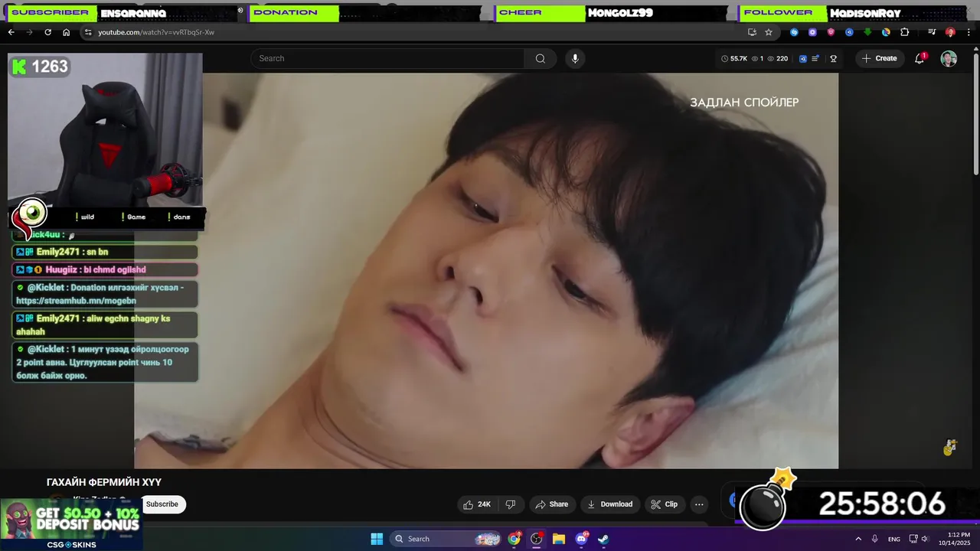Open the YouTube notifications bell
Screen dimensions: 980x551
pos(920,58)
